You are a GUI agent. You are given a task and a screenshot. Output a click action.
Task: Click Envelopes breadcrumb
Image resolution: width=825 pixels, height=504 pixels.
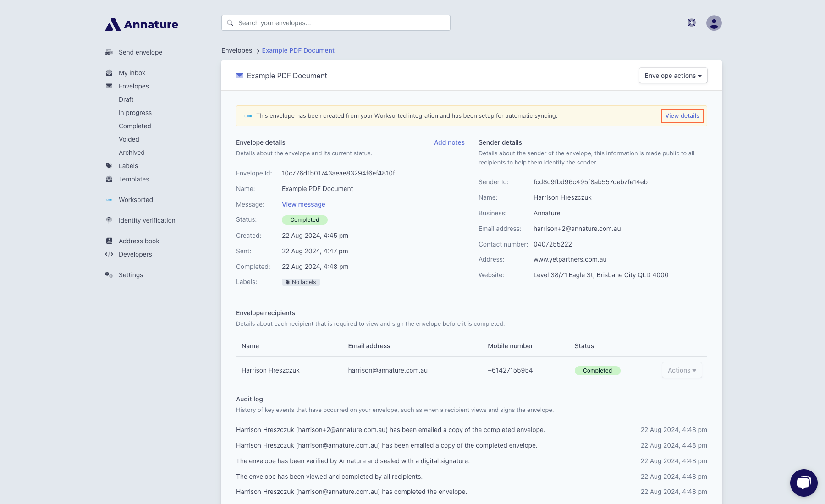[x=236, y=50]
